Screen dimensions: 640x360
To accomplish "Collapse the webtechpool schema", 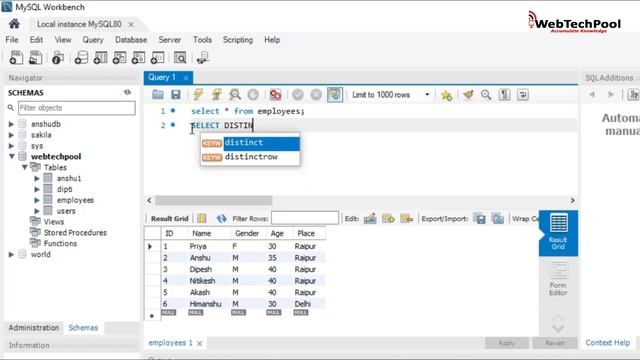I will tap(11, 156).
